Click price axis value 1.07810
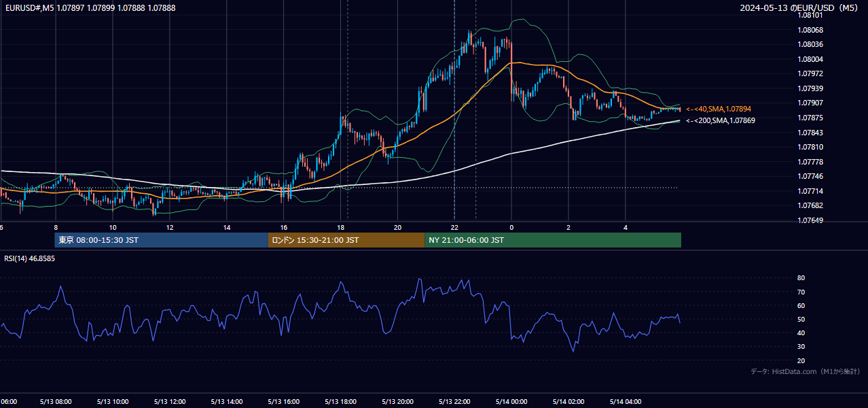868x408 pixels. (x=811, y=147)
